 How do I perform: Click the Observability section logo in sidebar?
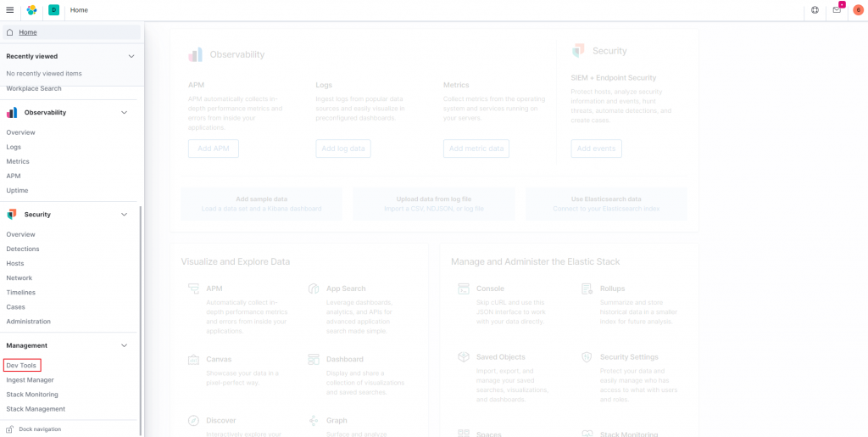coord(12,113)
